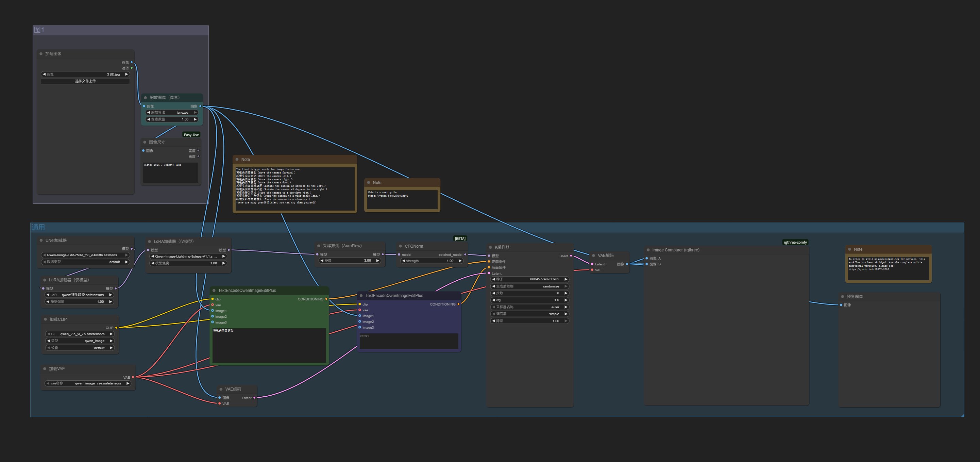Open the 缩放算法 lanczos dropdown
Image resolution: width=980 pixels, height=462 pixels.
coord(172,113)
